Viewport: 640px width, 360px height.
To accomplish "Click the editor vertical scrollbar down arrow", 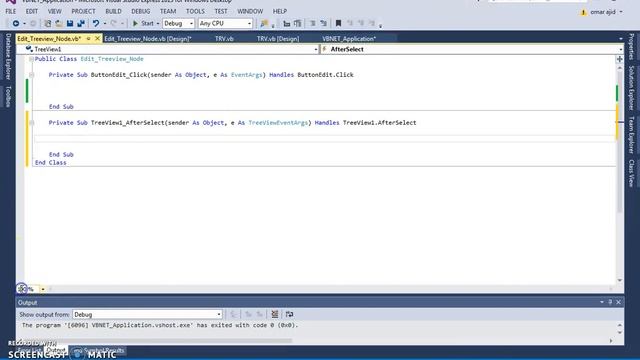I will pyautogui.click(x=620, y=280).
